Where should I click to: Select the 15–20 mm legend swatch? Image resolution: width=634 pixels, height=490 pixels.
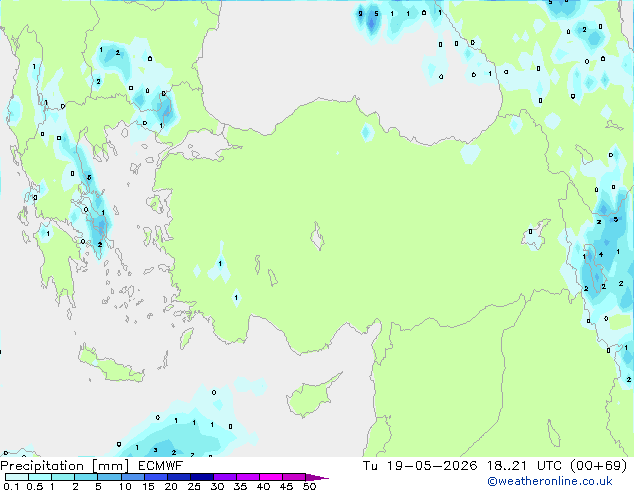[x=155, y=477]
